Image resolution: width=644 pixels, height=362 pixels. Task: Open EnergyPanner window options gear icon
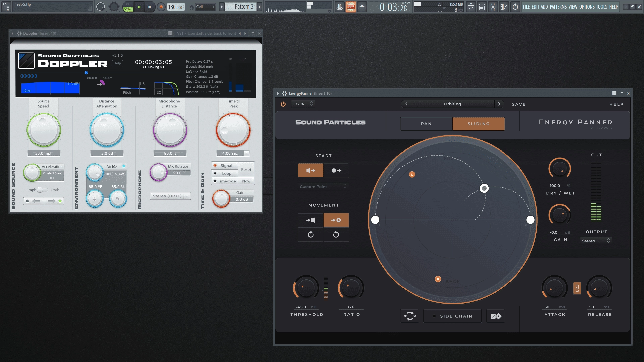285,93
